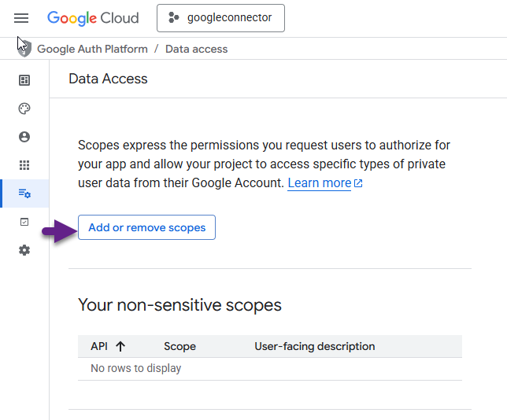507x420 pixels.
Task: Click the Scope column header
Action: point(179,346)
